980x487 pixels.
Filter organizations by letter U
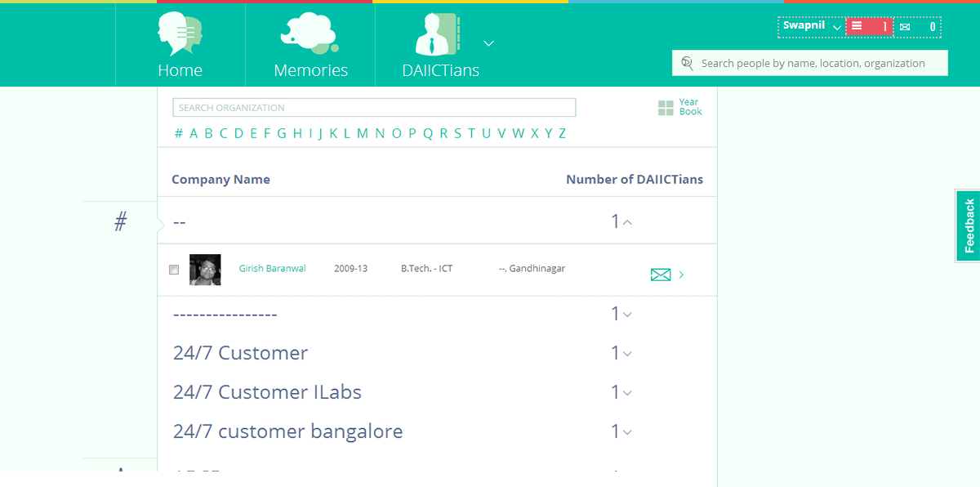(487, 133)
